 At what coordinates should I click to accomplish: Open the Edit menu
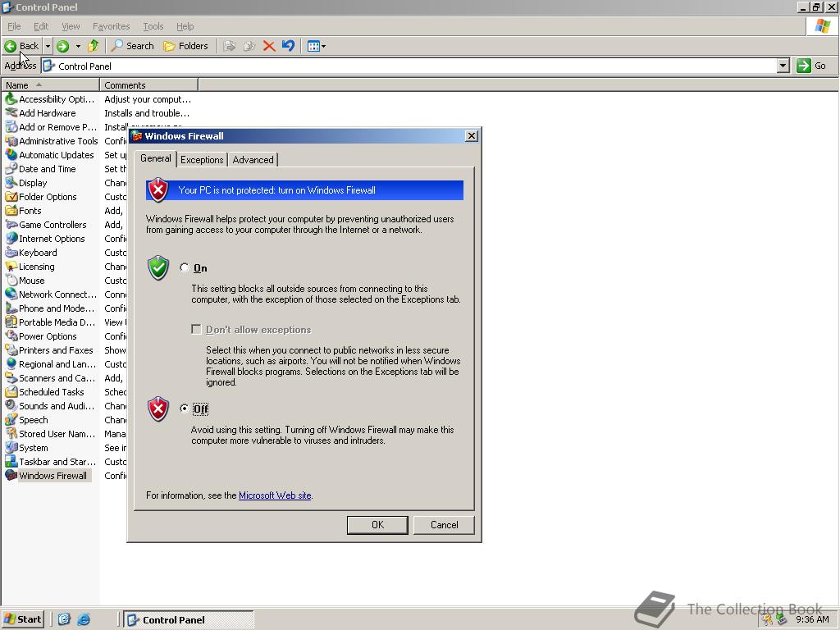pyautogui.click(x=41, y=26)
